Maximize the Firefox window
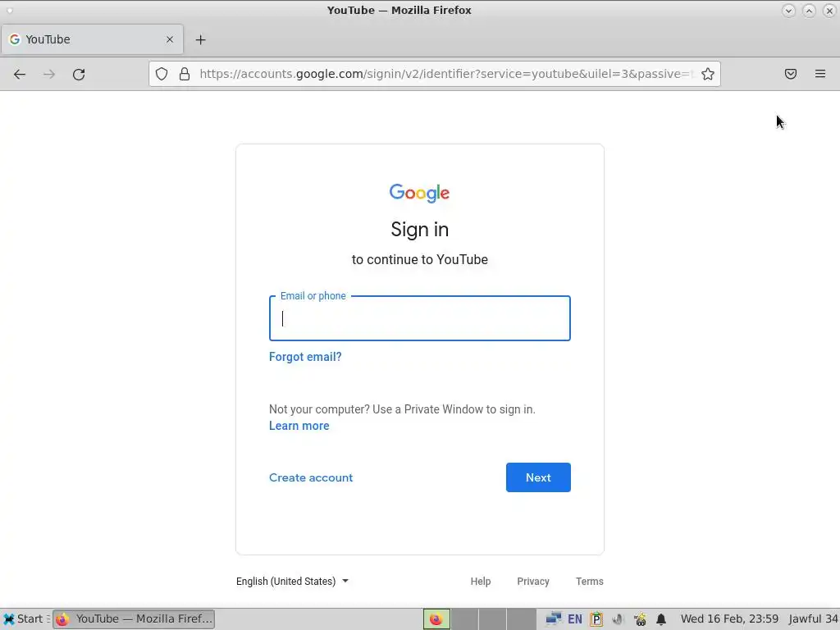The image size is (840, 630). tap(809, 10)
